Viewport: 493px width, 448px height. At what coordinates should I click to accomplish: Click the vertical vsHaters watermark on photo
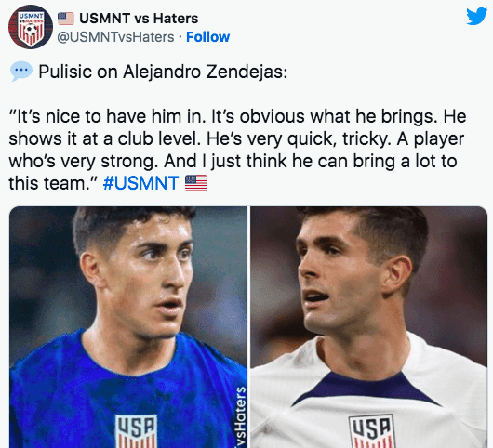click(x=241, y=416)
